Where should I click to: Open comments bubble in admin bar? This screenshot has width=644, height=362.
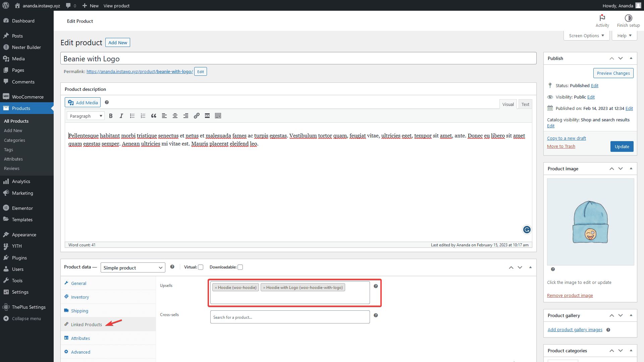pos(71,6)
